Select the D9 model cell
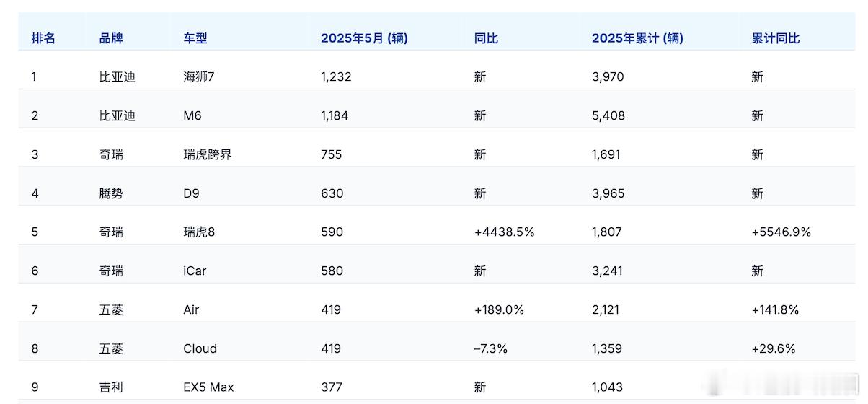 coord(192,193)
